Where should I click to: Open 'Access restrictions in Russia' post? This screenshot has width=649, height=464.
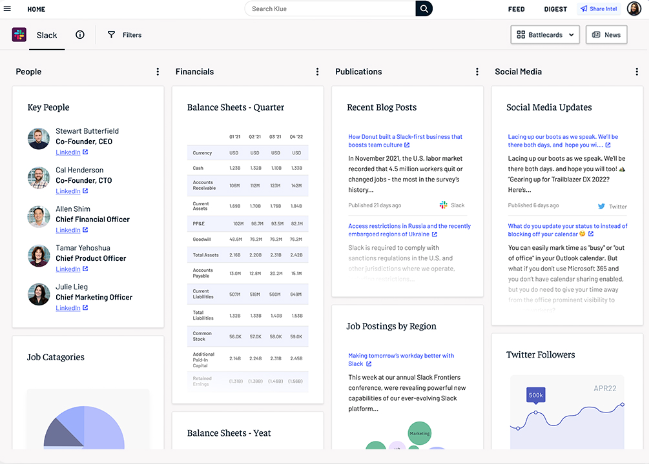409,230
